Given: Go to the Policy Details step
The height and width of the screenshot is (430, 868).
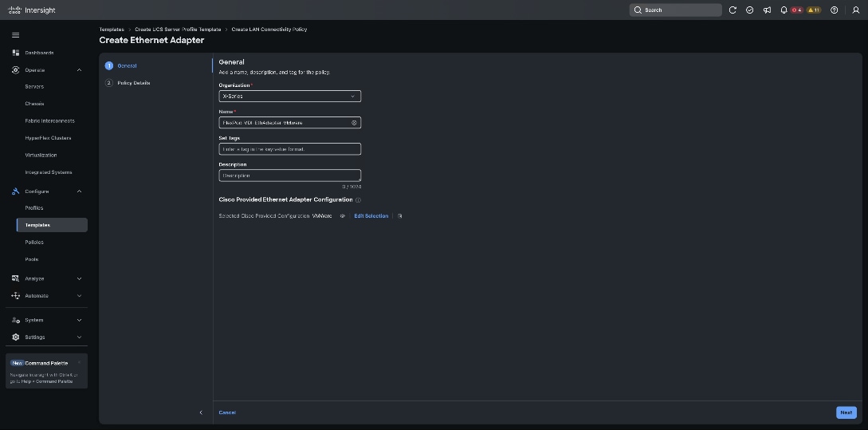Looking at the screenshot, I should coord(133,83).
